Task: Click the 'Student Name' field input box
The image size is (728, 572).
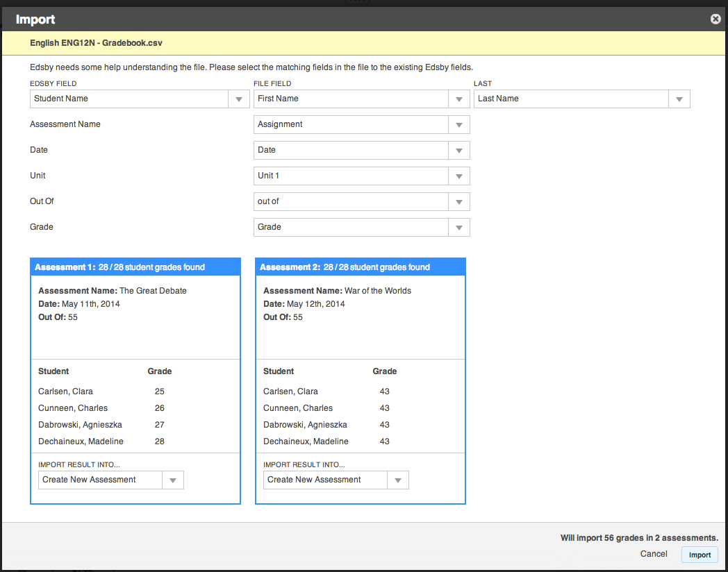Action: click(x=129, y=99)
